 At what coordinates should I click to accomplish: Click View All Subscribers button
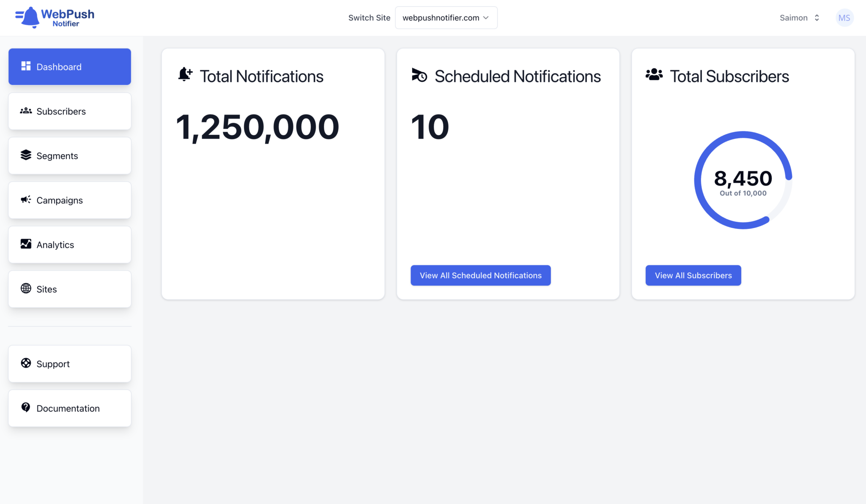coord(693,275)
